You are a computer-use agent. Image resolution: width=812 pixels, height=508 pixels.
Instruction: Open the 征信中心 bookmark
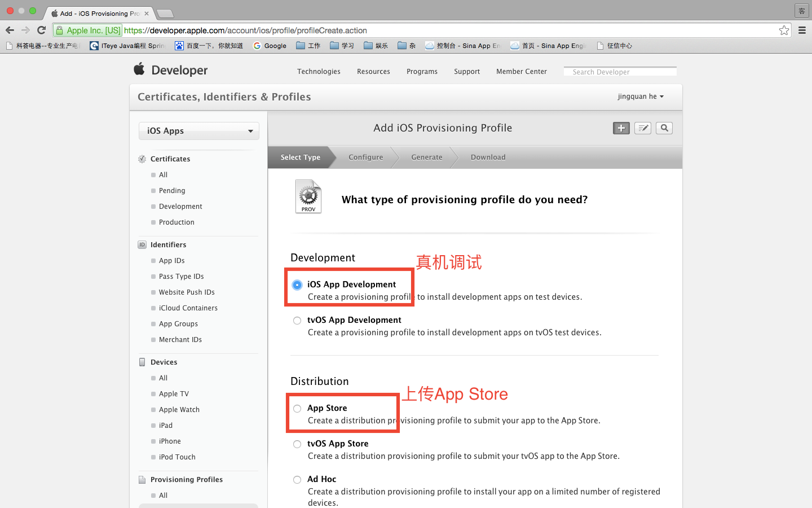pyautogui.click(x=615, y=46)
